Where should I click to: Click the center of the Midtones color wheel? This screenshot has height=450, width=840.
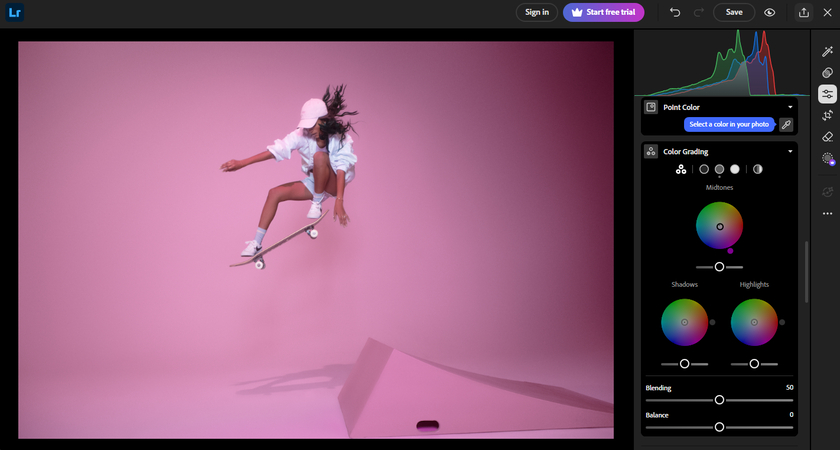tap(720, 227)
